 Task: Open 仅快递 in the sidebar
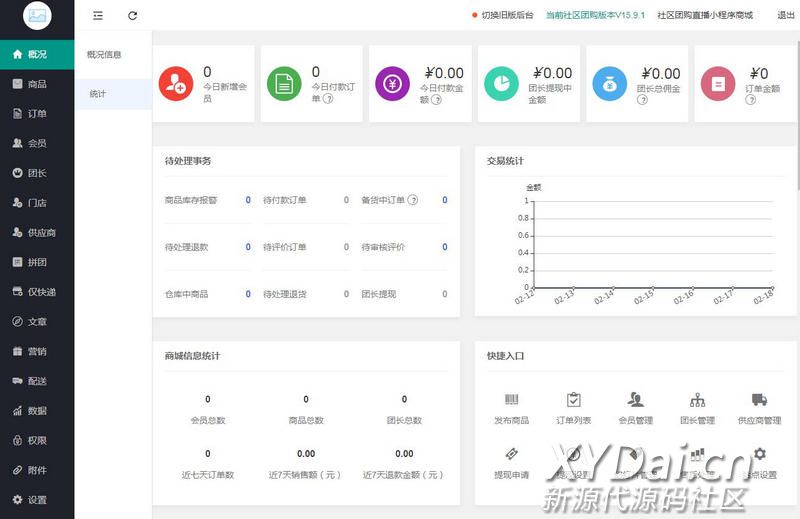[37, 291]
